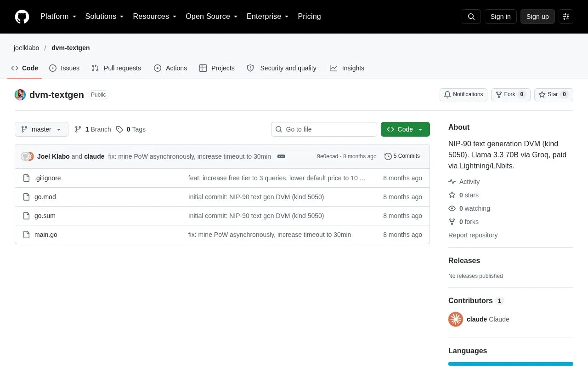View the 0 stars link
This screenshot has height=368, width=588.
coord(464,195)
